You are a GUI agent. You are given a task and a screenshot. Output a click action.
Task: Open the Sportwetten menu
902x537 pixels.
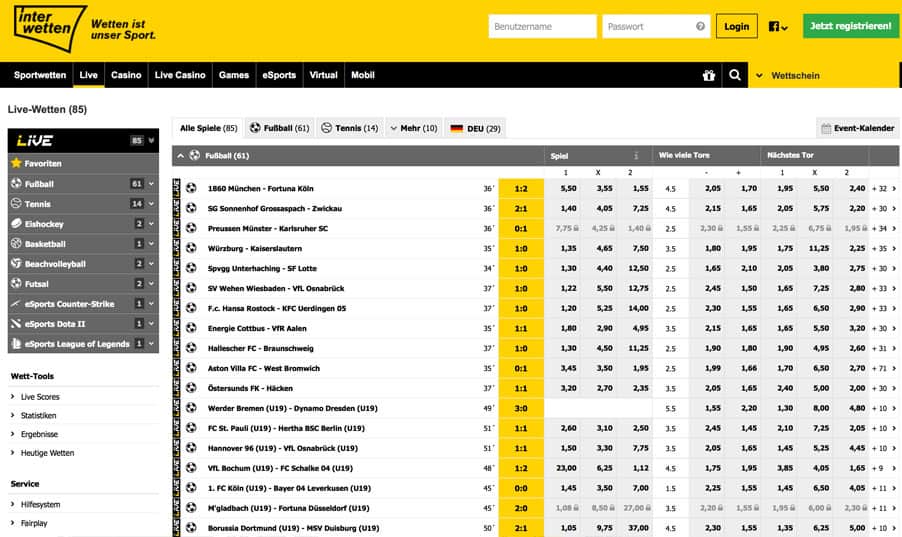40,75
